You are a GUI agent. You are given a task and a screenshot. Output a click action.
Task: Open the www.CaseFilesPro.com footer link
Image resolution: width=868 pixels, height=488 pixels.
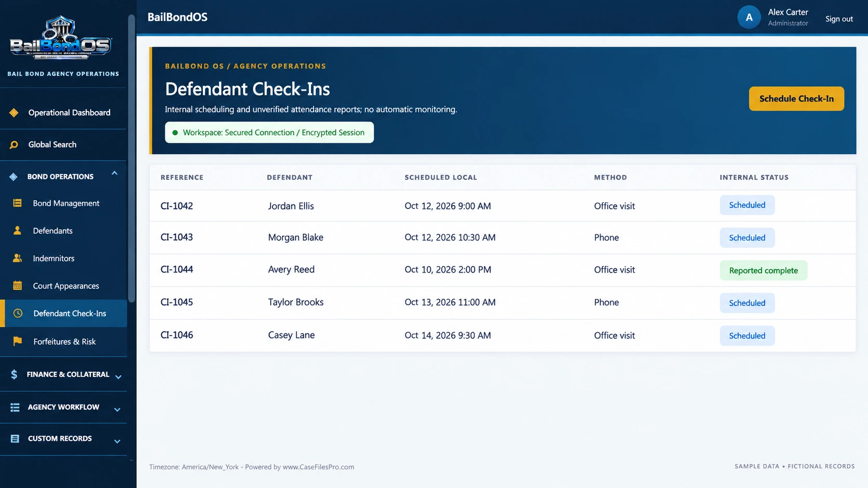click(x=318, y=467)
